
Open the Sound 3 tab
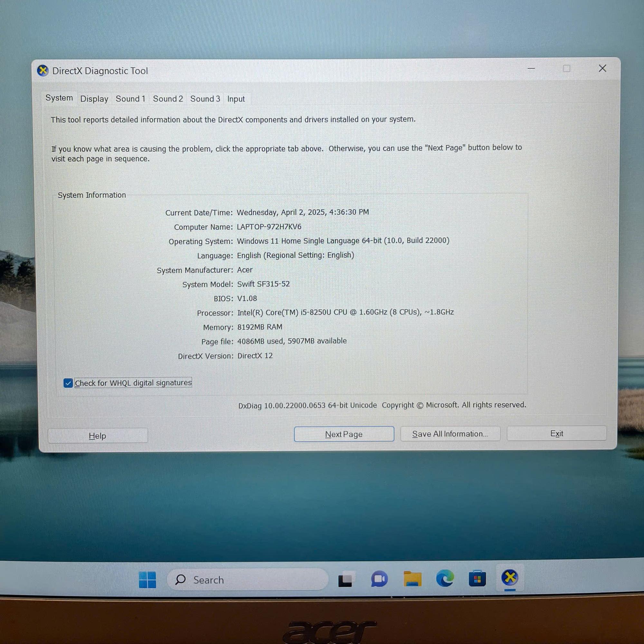coord(205,99)
